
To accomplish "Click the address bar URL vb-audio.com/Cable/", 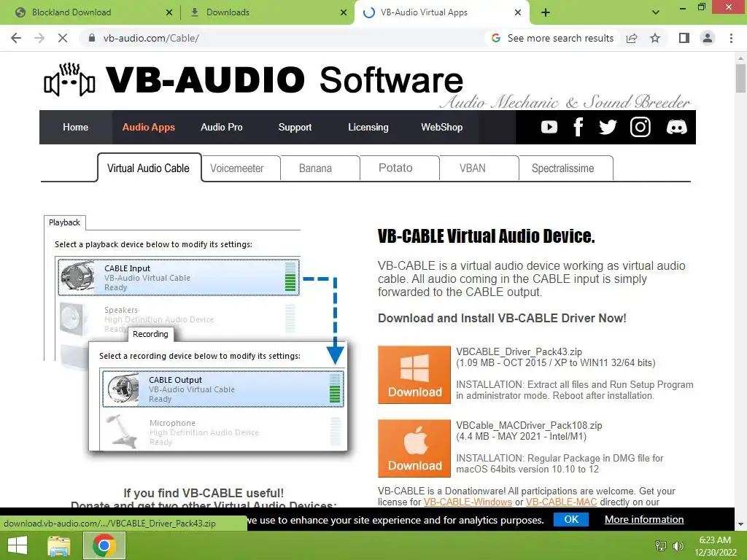I will click(x=151, y=38).
